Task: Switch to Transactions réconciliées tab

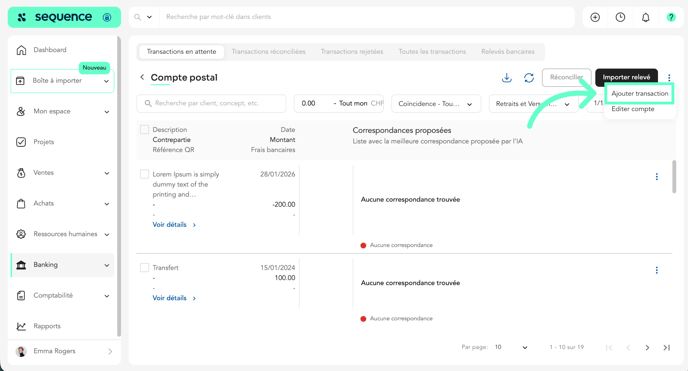Action: 269,51
